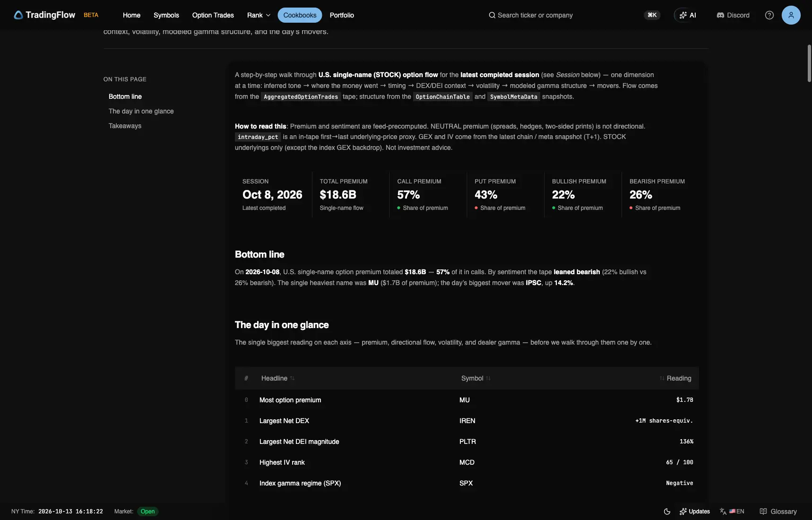Viewport: 812px width, 520px height.
Task: Click the page vertical scrollbar
Action: coord(809,63)
